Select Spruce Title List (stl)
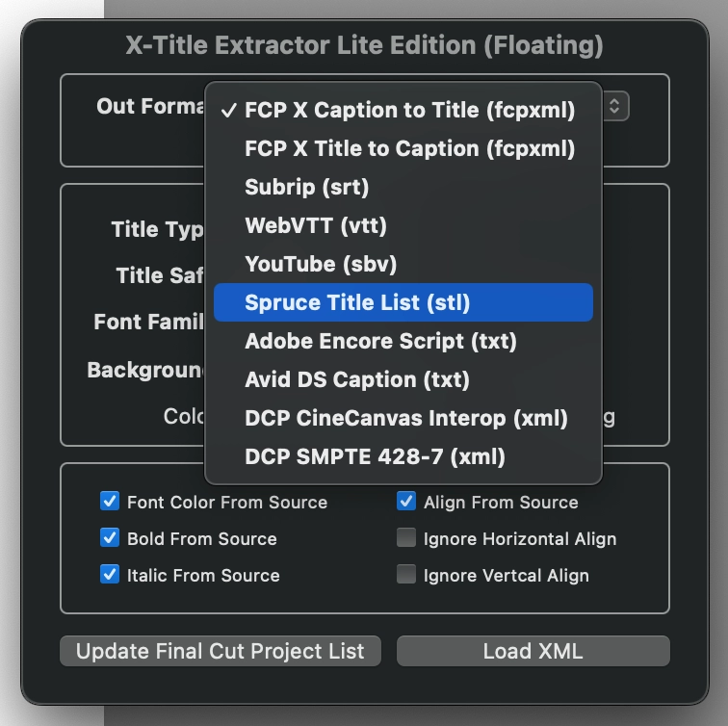Image resolution: width=728 pixels, height=726 pixels. (x=403, y=302)
